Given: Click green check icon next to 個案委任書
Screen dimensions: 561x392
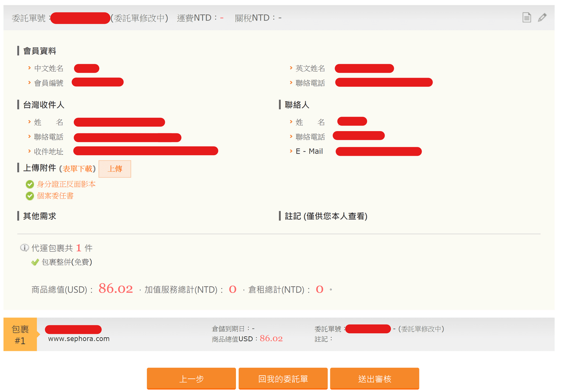Looking at the screenshot, I should (30, 196).
